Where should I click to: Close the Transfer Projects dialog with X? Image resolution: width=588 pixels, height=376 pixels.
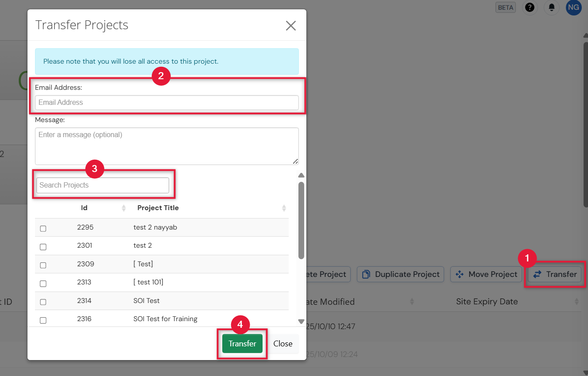pyautogui.click(x=290, y=26)
